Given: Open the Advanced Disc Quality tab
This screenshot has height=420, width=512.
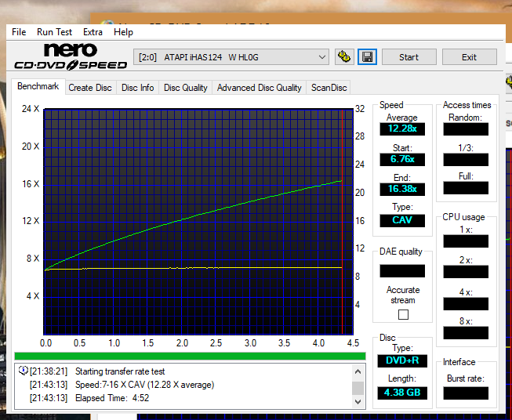Looking at the screenshot, I should click(260, 88).
